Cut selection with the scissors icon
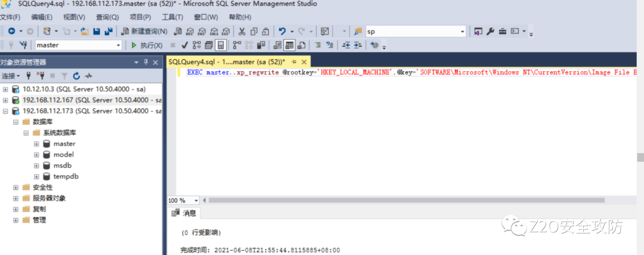The image size is (644, 255). point(242,31)
